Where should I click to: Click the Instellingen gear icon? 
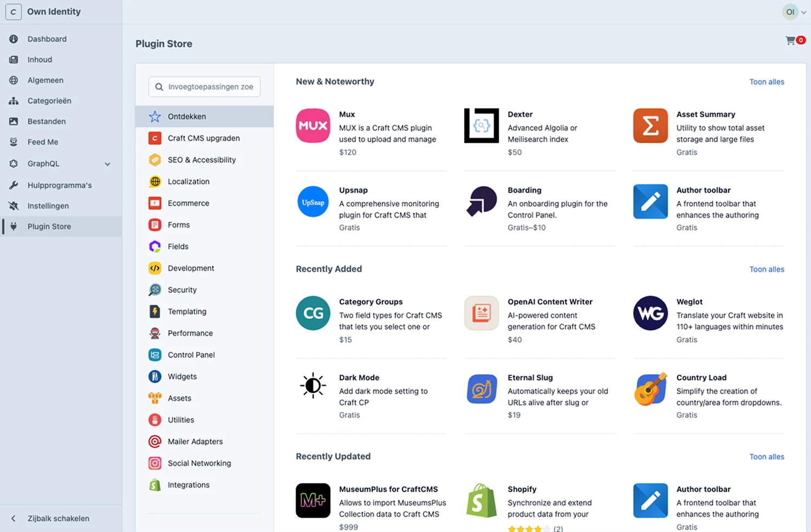pos(14,206)
